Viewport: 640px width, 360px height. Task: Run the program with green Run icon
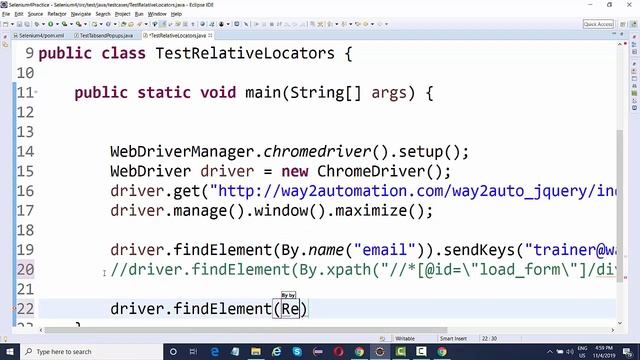[51, 24]
